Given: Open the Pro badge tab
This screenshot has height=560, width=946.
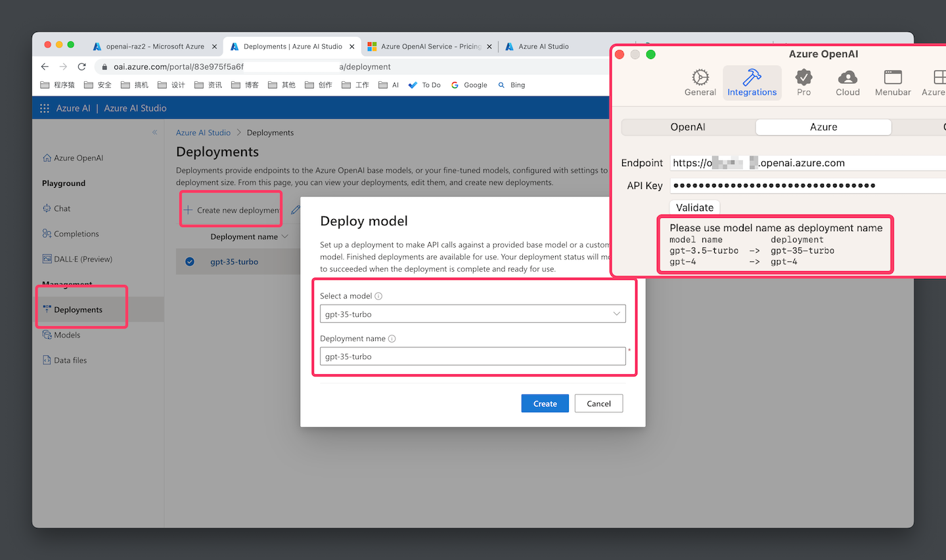Looking at the screenshot, I should click(x=803, y=83).
